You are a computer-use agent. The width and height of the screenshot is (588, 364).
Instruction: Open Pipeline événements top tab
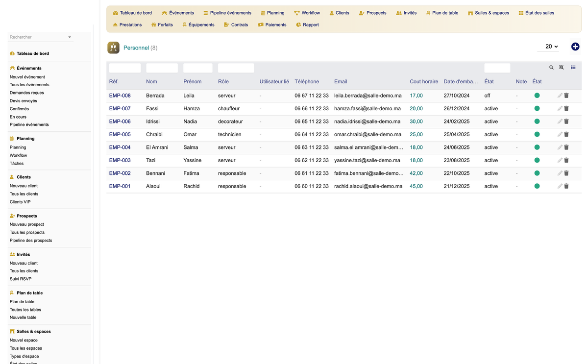227,13
